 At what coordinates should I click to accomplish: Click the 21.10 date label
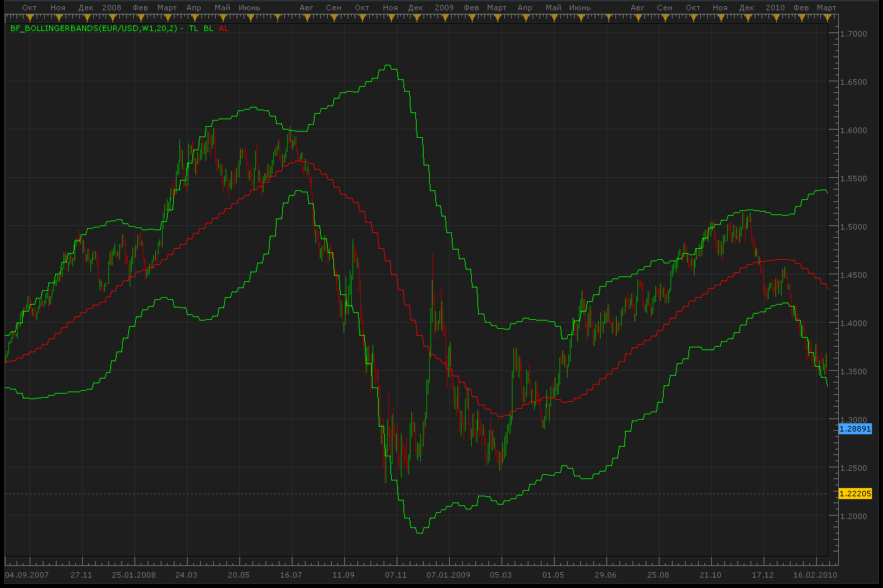(711, 574)
